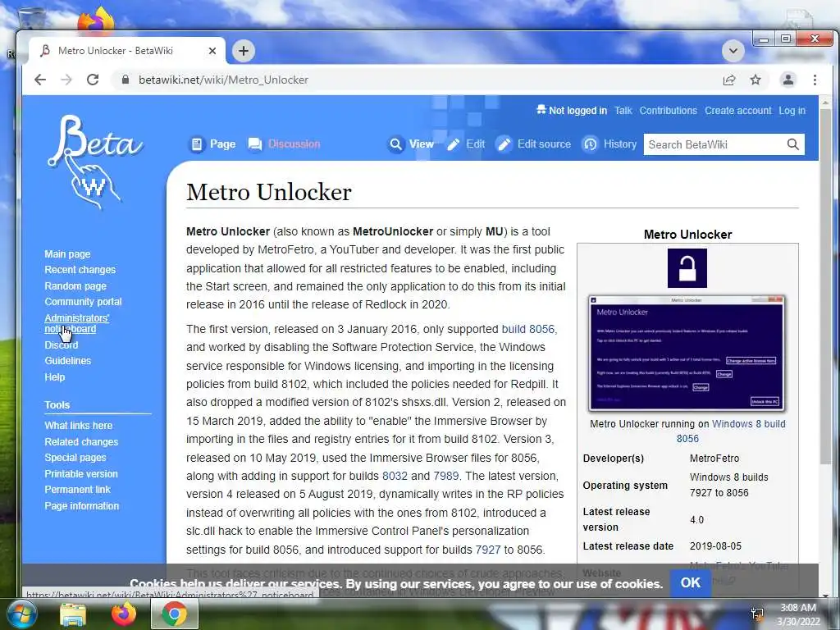Click the Page icon in wiki toolbar
Viewport: 840px width, 630px height.
point(197,144)
